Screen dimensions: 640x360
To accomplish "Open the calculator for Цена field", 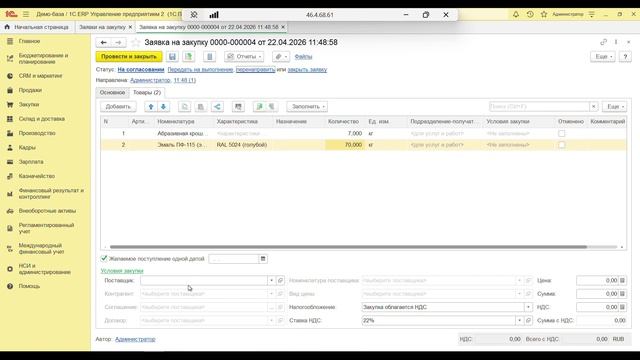I will [622, 280].
